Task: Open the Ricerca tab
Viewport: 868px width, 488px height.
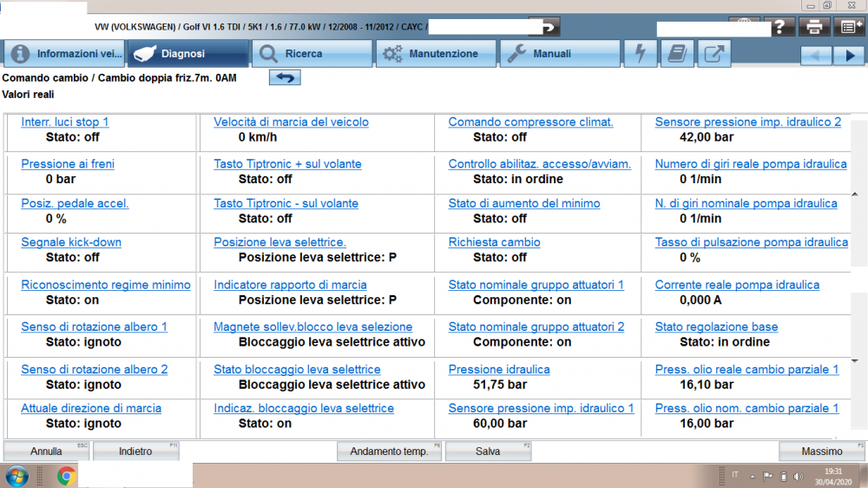Action: tap(312, 54)
